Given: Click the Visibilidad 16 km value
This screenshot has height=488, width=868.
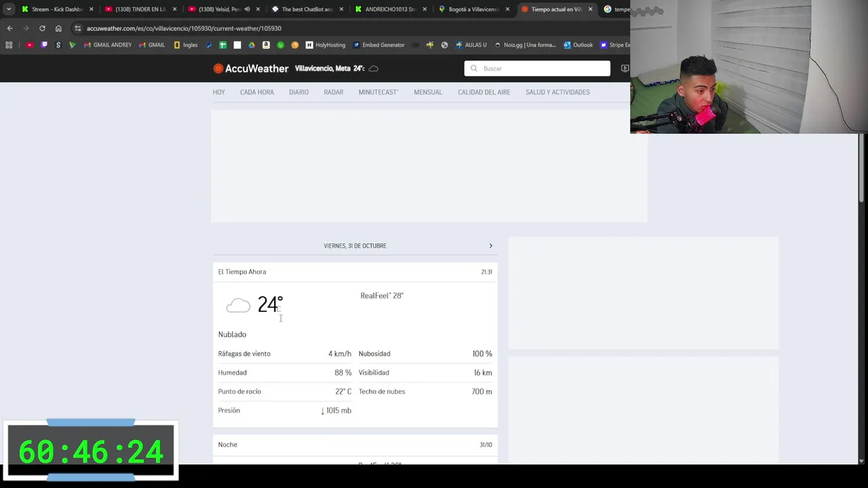Looking at the screenshot, I should (x=483, y=373).
